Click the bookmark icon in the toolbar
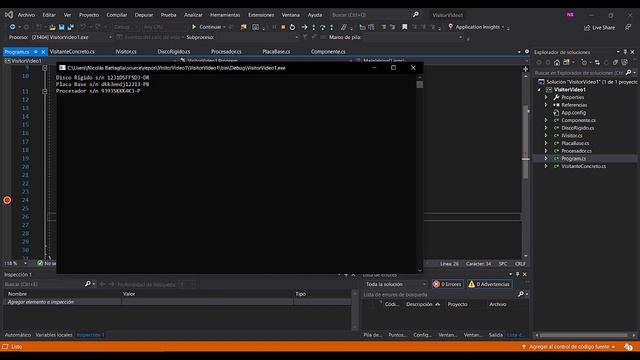The width and height of the screenshot is (640, 360). click(x=404, y=27)
